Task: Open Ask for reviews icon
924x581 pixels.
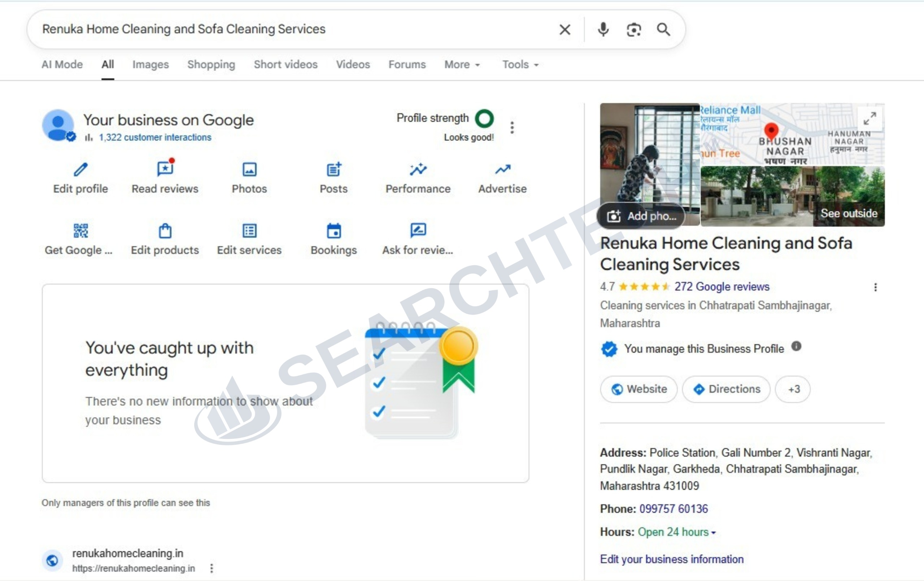Action: pyautogui.click(x=418, y=230)
